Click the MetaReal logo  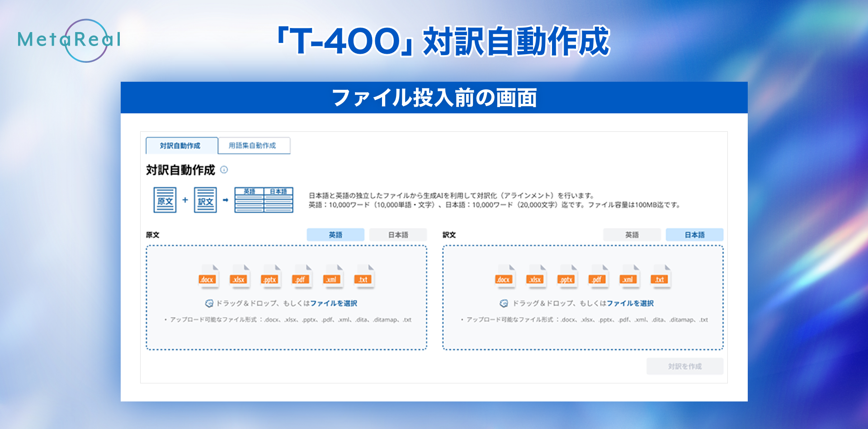coord(70,40)
